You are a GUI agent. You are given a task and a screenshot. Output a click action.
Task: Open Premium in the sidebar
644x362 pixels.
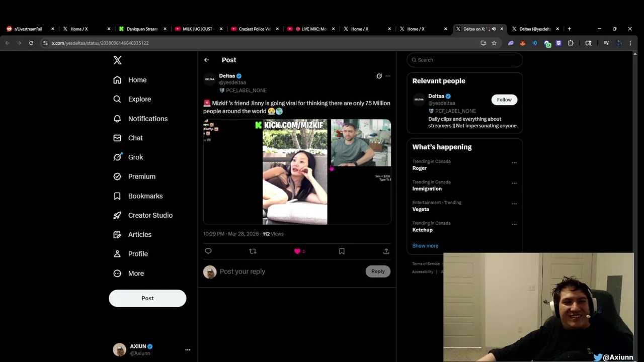(134, 176)
